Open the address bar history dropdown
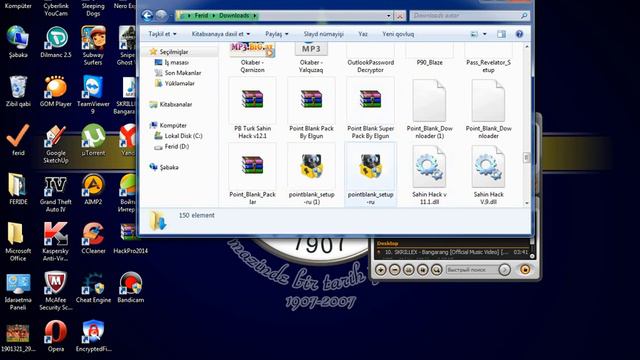 tap(388, 16)
